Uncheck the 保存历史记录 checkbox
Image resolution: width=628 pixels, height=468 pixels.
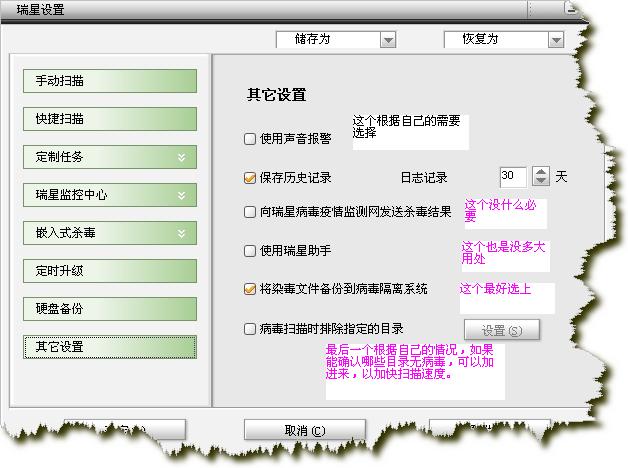click(x=250, y=177)
